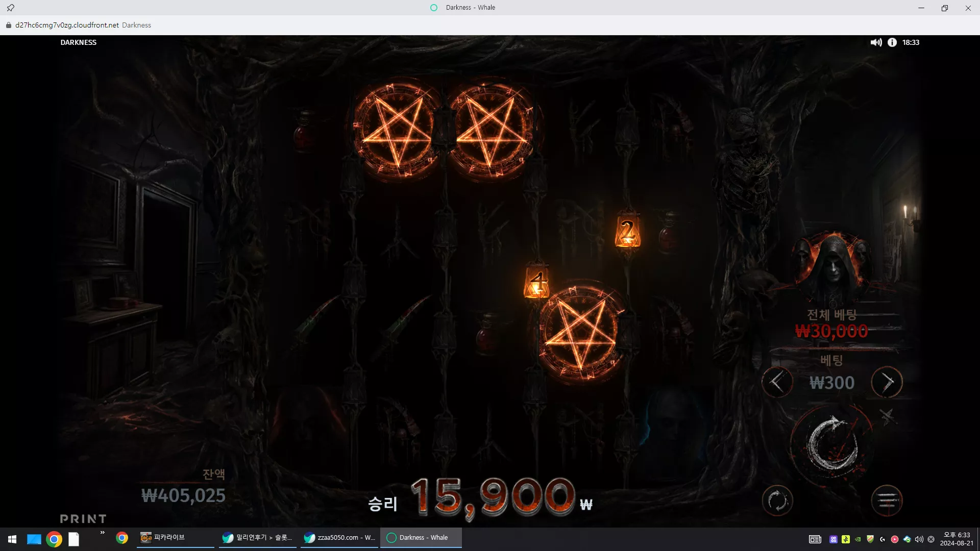Close the Darkness Whale window

point(968,8)
